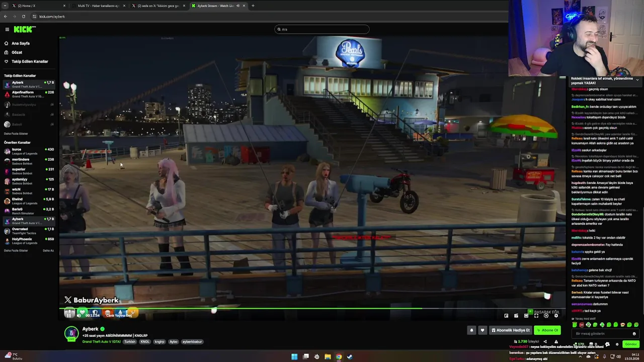Mute the Ayberk Stream tab audio icon

pos(238,6)
